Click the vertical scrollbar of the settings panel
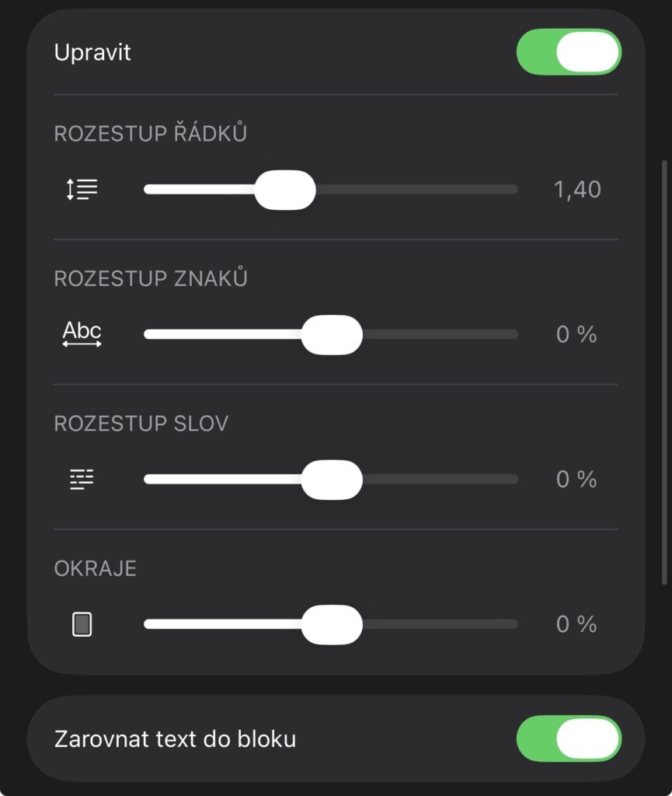The width and height of the screenshot is (672, 796). [664, 372]
